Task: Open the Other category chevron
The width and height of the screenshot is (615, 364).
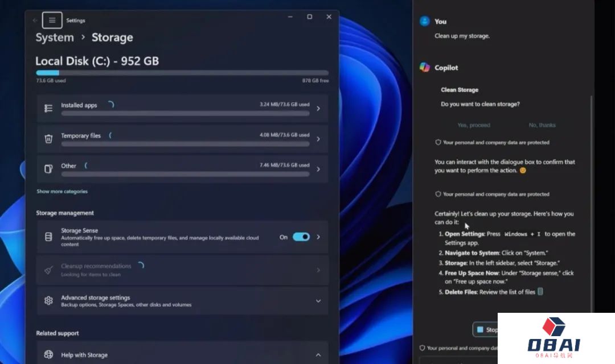Action: [x=318, y=169]
